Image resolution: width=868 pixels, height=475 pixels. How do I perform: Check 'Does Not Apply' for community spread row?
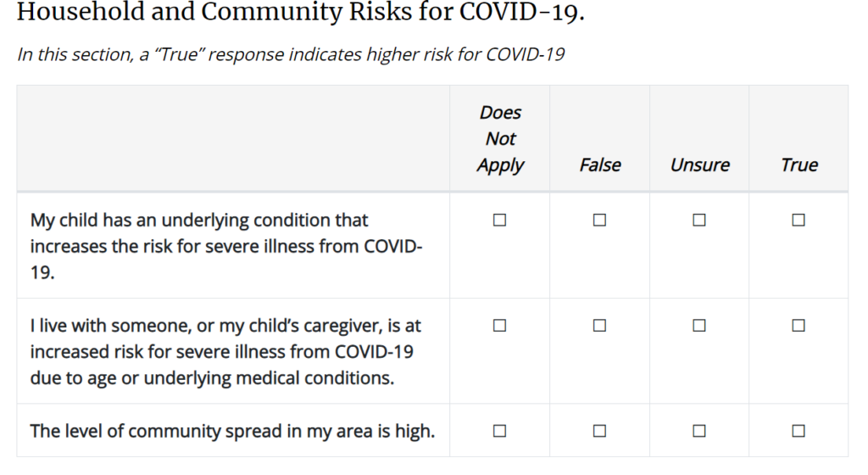click(499, 431)
